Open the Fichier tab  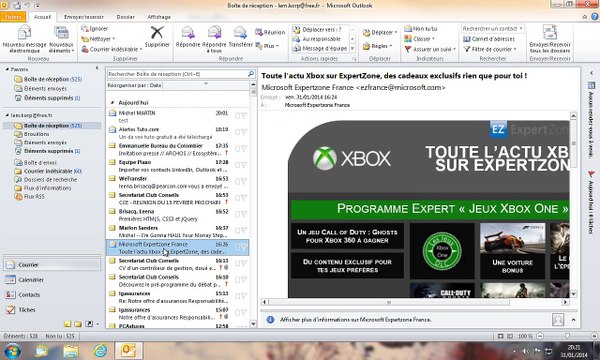pyautogui.click(x=13, y=17)
